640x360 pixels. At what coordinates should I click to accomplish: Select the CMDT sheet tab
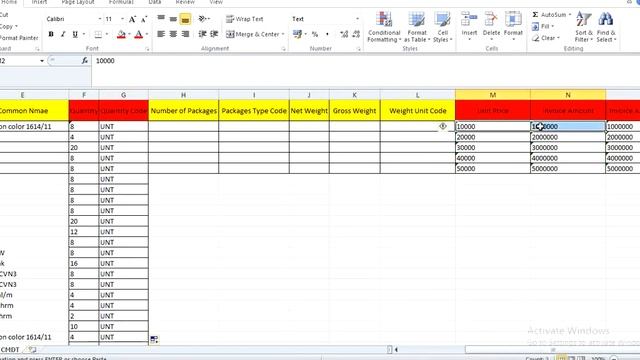(10, 350)
